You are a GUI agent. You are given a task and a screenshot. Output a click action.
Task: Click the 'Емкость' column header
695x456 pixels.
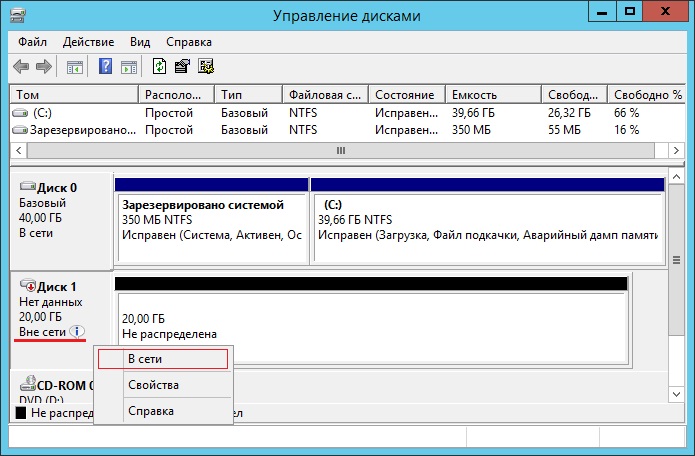pyautogui.click(x=492, y=94)
